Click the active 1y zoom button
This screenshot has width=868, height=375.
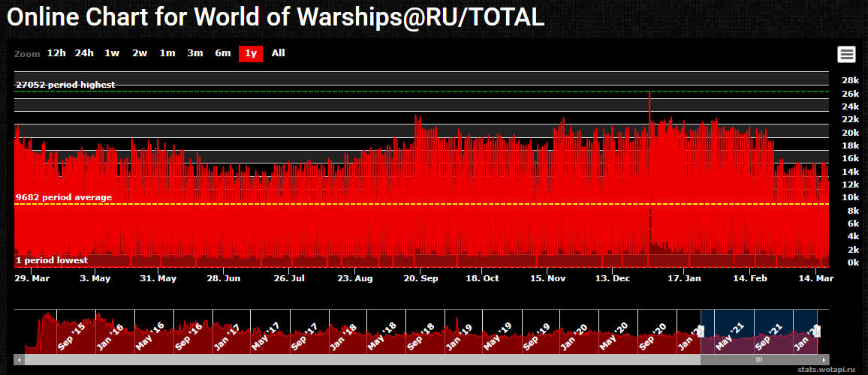[251, 53]
